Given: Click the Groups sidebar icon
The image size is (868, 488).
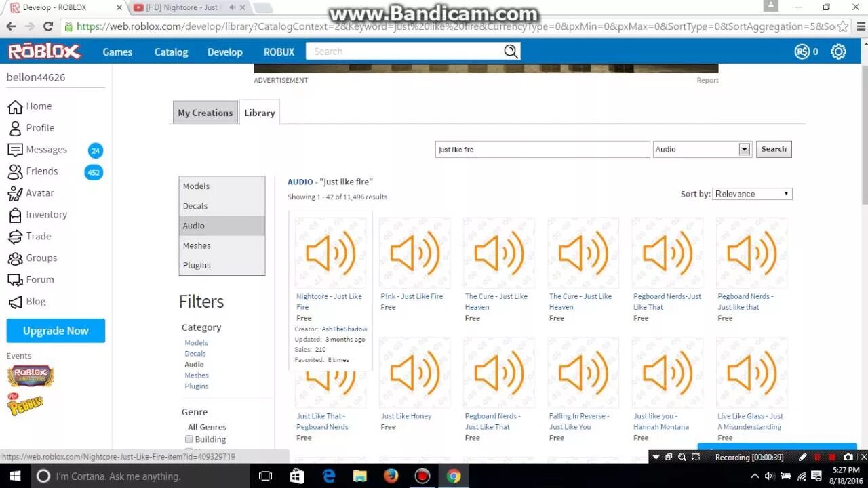Looking at the screenshot, I should (x=15, y=258).
